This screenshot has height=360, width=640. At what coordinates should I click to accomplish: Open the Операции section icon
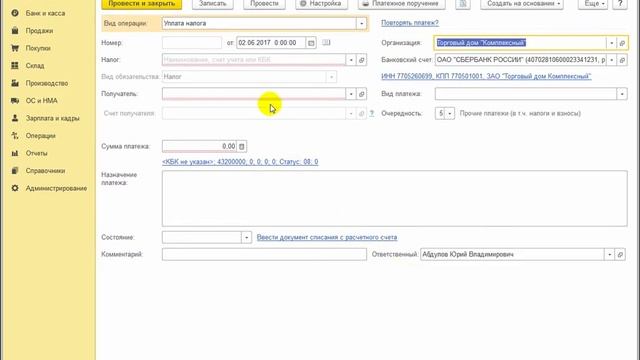coord(15,136)
